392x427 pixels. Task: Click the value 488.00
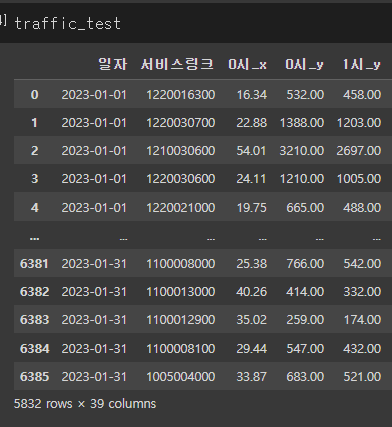362,208
